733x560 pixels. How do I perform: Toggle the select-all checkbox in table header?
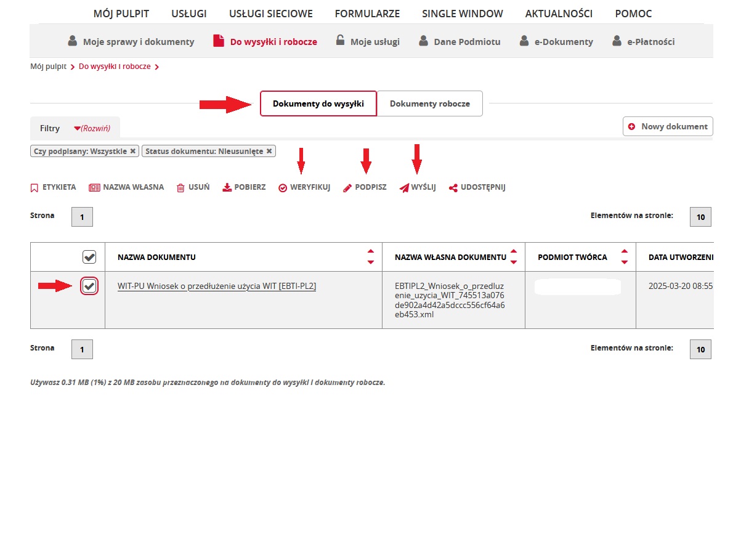coord(89,257)
